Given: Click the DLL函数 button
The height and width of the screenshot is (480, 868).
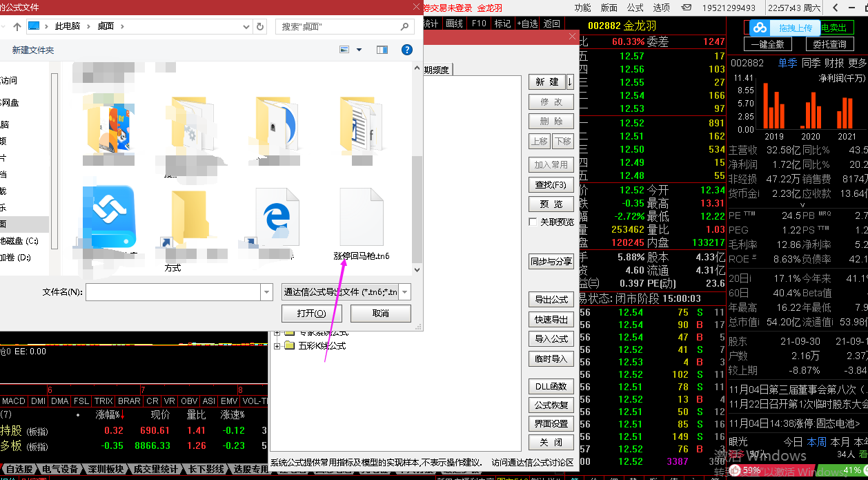Looking at the screenshot, I should click(x=551, y=386).
